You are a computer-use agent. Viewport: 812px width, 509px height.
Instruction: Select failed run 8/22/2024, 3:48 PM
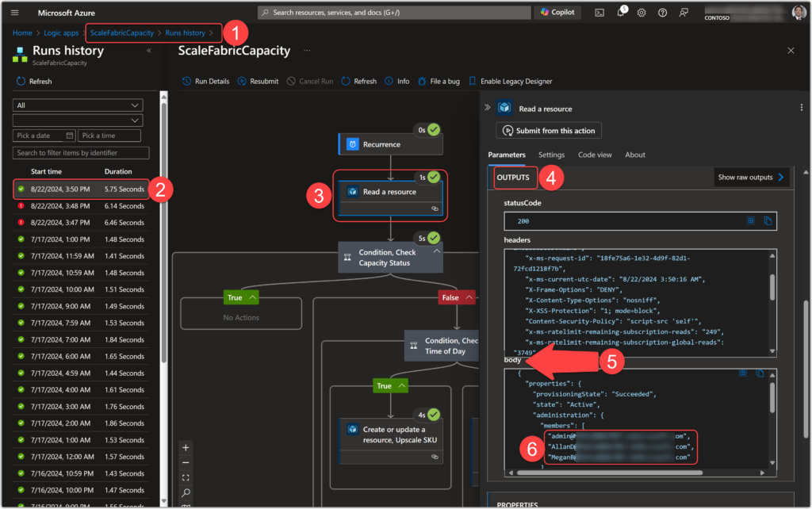click(82, 205)
